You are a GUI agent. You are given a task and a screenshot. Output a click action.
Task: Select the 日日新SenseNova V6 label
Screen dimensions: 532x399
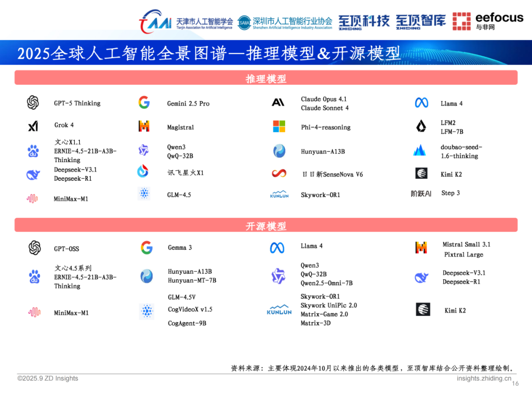pyautogui.click(x=333, y=174)
